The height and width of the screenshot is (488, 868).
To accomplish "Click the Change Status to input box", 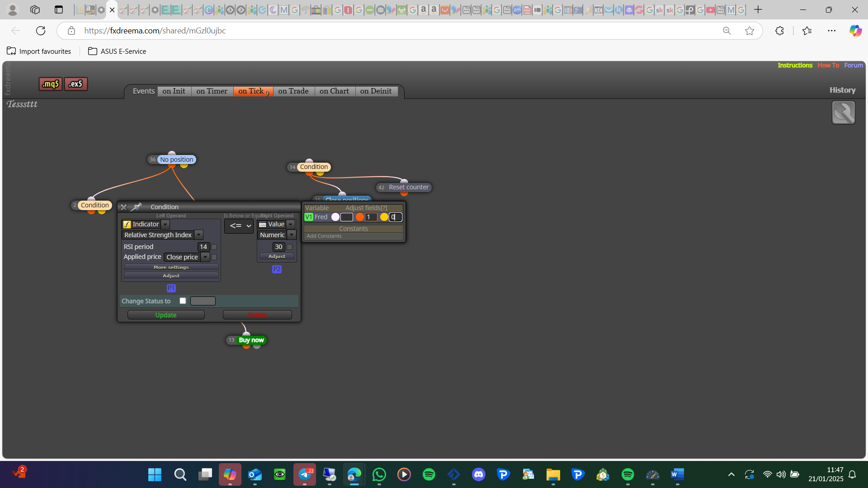I will point(203,301).
